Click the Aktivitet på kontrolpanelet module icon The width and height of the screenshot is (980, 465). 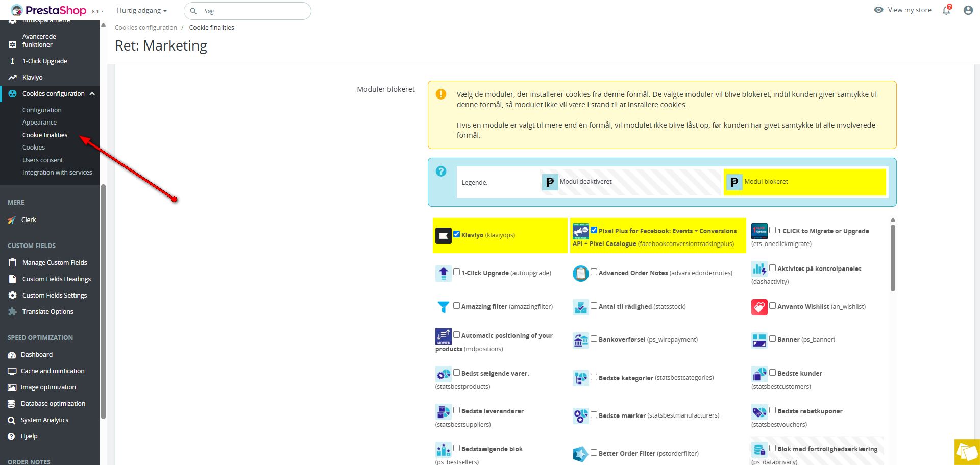pyautogui.click(x=759, y=269)
